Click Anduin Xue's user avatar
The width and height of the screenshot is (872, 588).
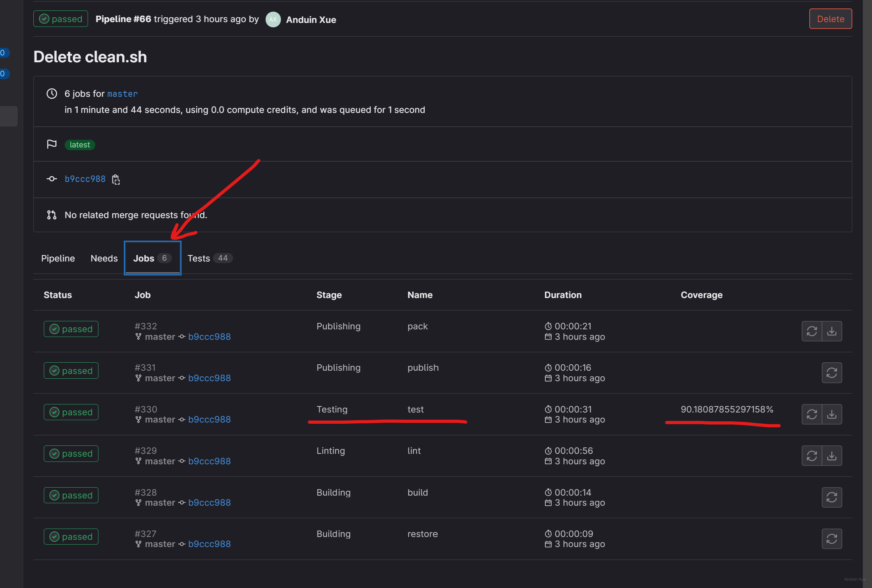point(273,19)
